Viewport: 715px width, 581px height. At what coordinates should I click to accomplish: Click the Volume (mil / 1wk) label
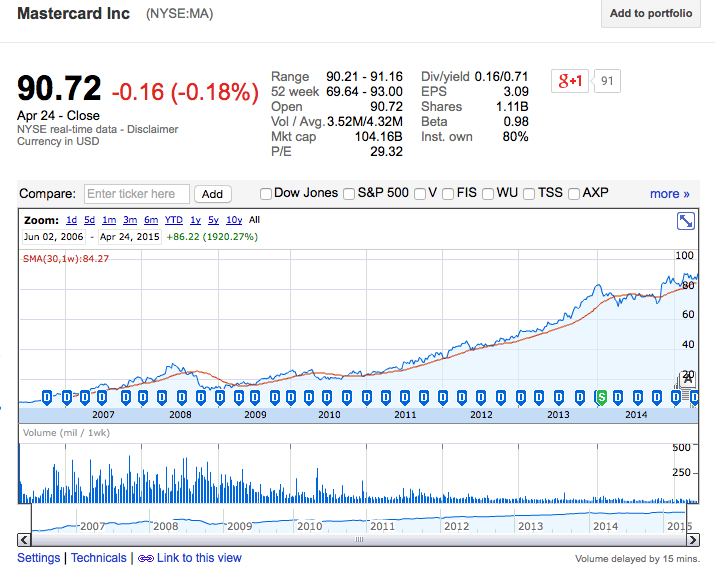(x=67, y=433)
